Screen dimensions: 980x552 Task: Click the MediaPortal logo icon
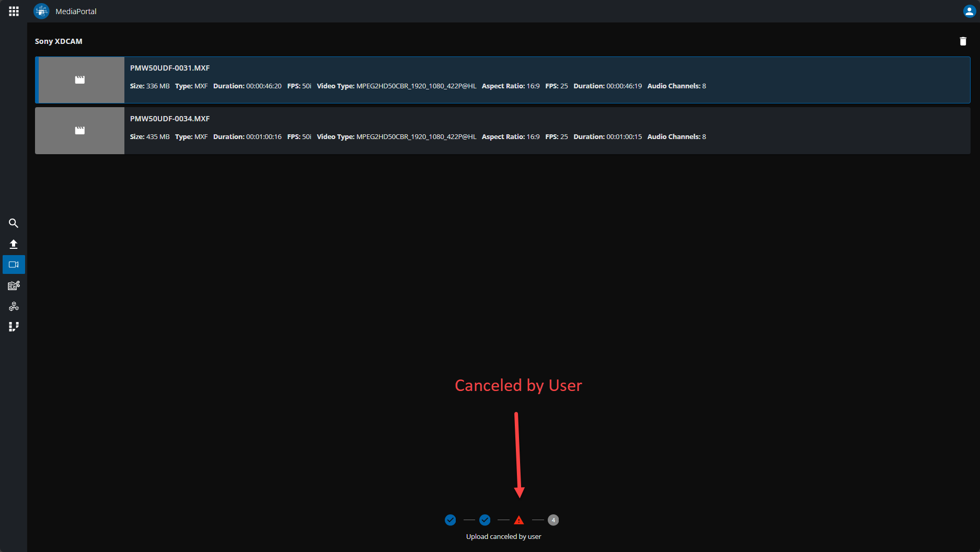tap(41, 11)
